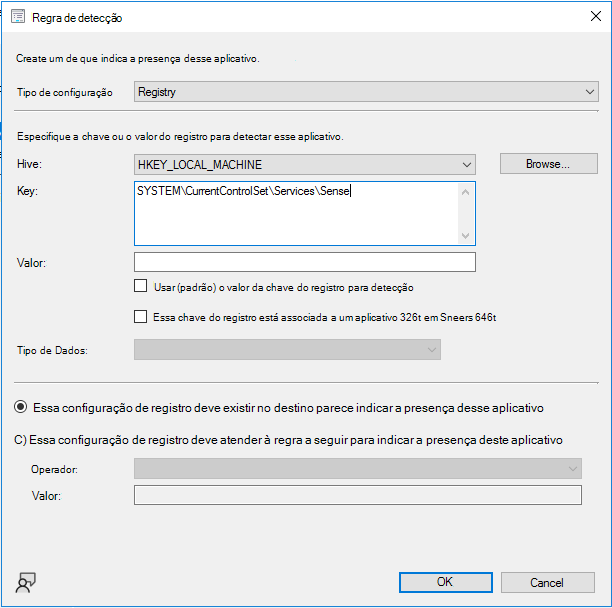
Task: Click the detection rule window icon in title bar
Action: click(18, 17)
